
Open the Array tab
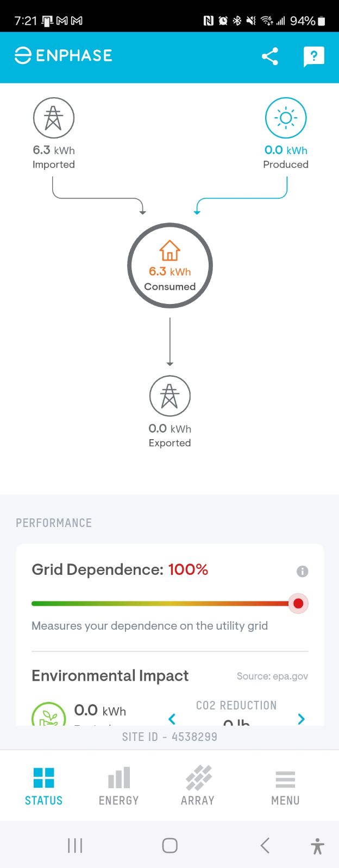pyautogui.click(x=198, y=786)
